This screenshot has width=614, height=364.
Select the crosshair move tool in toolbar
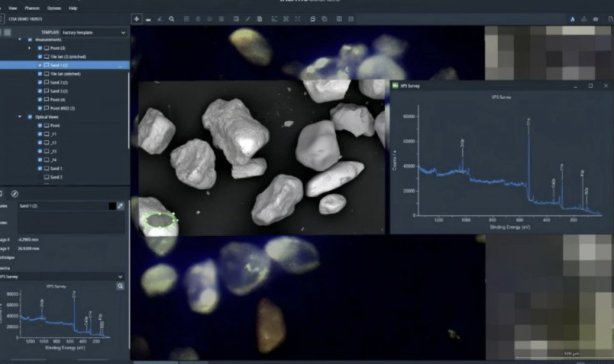137,19
